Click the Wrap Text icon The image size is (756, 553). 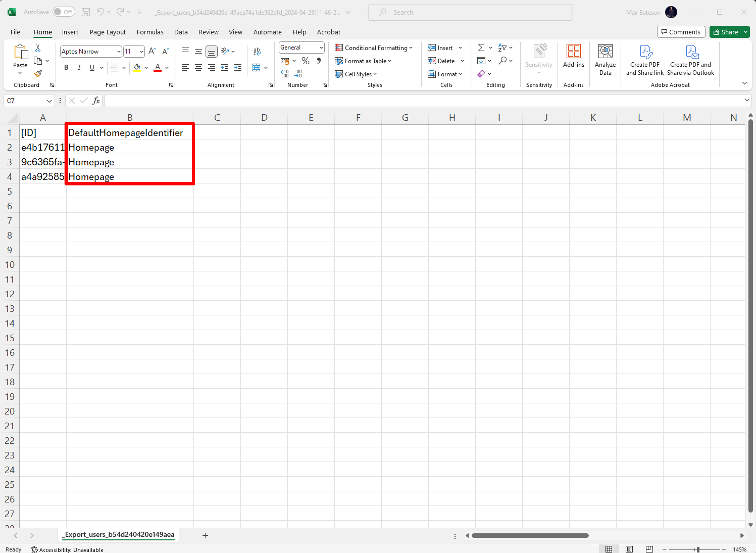[257, 51]
